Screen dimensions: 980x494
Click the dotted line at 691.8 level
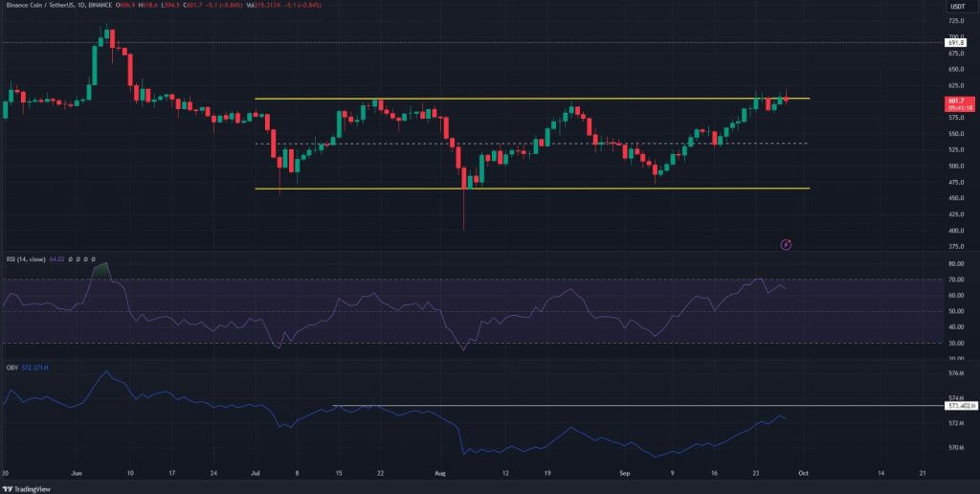click(479, 42)
